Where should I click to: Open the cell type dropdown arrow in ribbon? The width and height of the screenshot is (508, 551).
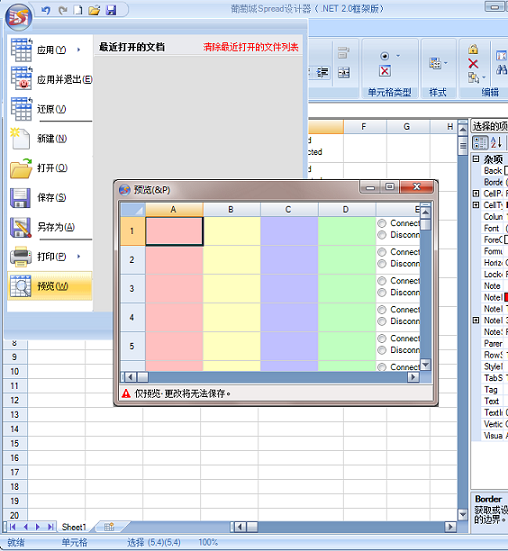398,56
